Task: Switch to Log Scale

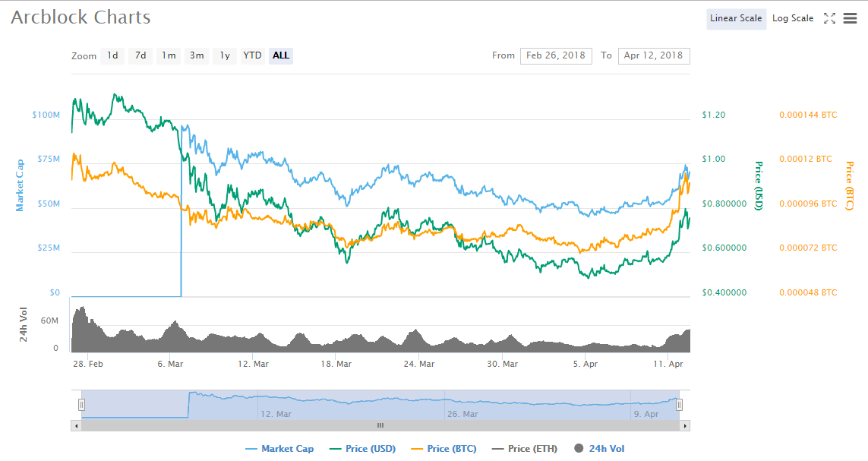Action: tap(792, 18)
